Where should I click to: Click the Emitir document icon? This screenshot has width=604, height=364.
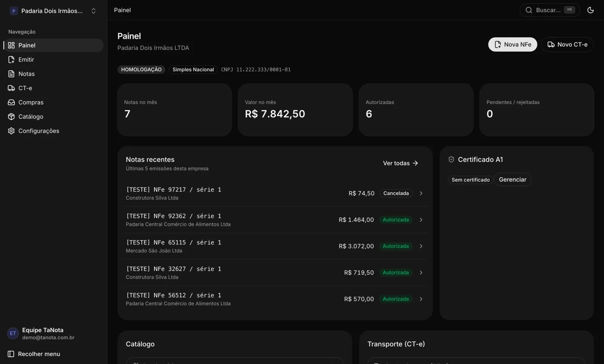point(11,60)
